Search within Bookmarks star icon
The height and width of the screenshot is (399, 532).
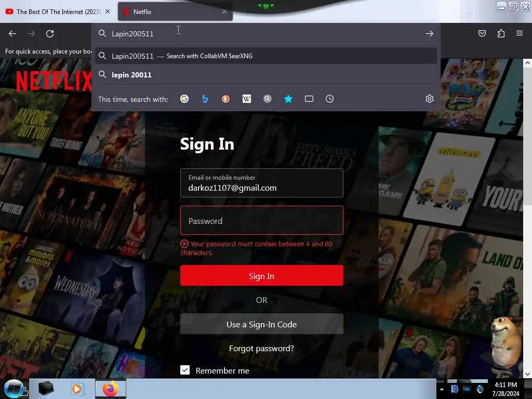coord(288,99)
